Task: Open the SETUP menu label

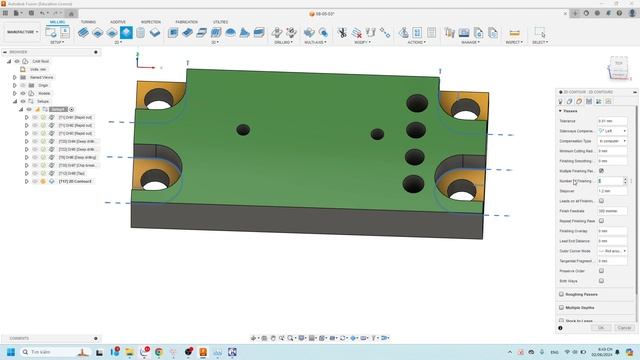Action: (57, 42)
